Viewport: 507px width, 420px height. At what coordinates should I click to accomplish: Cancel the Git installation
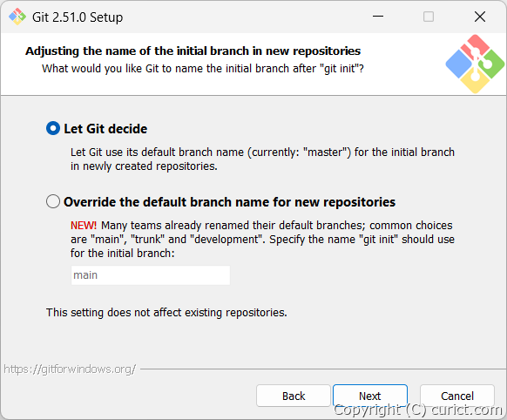(456, 396)
